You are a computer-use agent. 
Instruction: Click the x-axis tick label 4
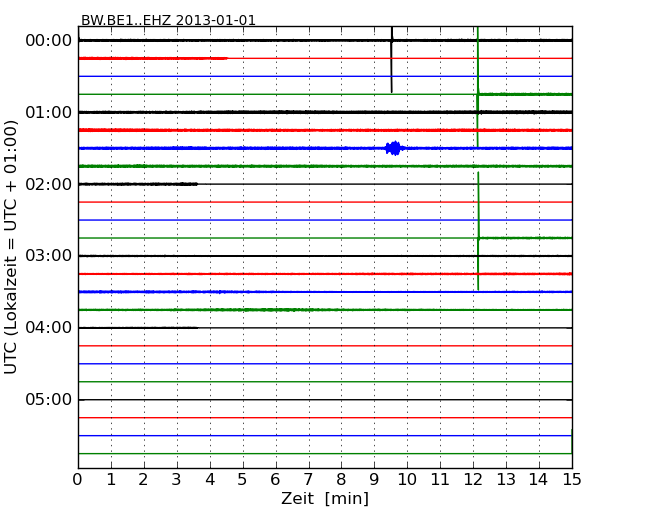coord(210,480)
